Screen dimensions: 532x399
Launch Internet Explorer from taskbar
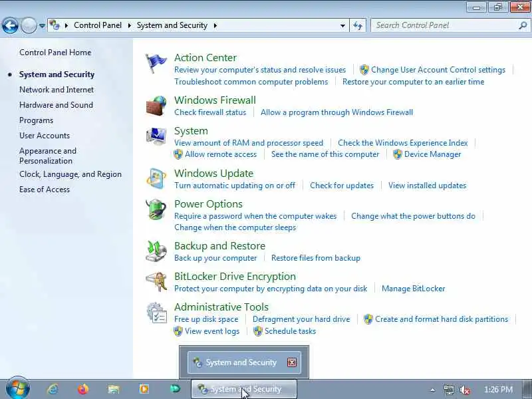(53, 389)
